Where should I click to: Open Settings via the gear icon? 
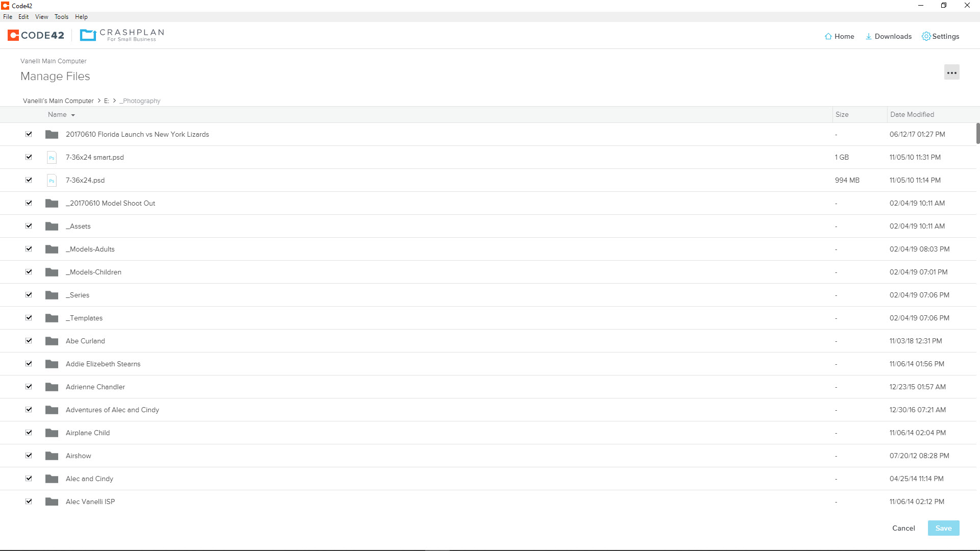tap(926, 36)
